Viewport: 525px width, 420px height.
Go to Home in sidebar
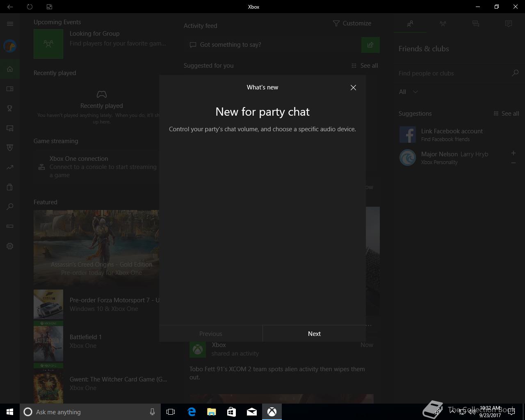10,69
